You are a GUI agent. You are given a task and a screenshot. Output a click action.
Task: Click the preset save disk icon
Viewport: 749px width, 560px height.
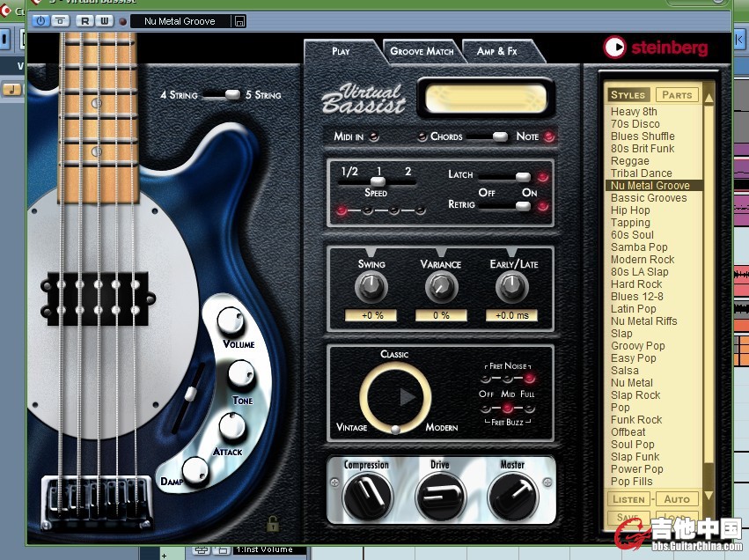(x=240, y=21)
